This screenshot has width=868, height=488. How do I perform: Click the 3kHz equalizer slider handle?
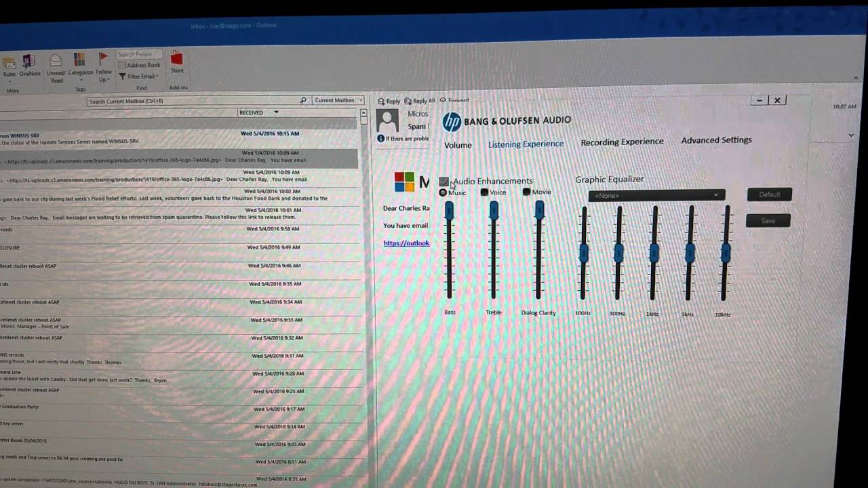coord(690,253)
